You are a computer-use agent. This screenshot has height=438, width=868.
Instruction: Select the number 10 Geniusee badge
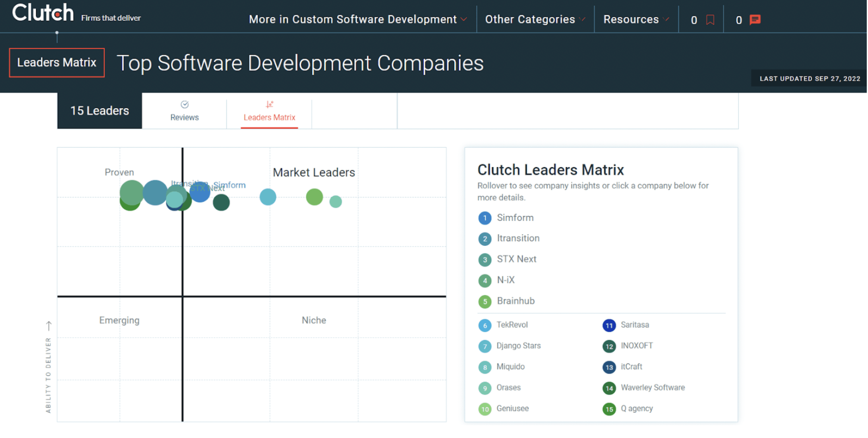pos(484,409)
